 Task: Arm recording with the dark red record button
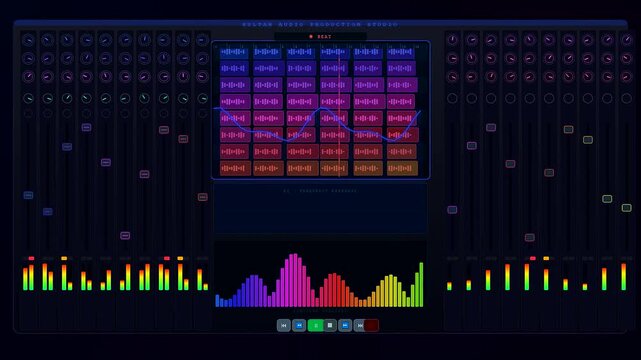[x=371, y=325]
